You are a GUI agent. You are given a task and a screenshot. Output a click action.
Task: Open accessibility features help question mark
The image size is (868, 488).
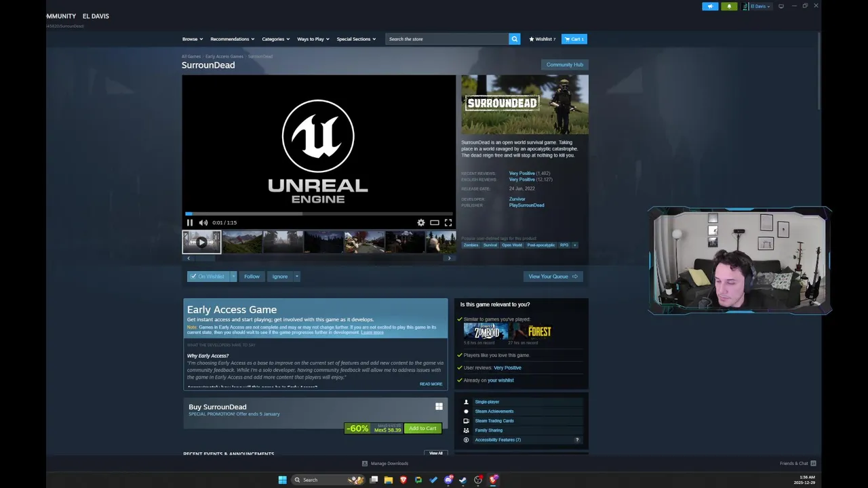577,440
